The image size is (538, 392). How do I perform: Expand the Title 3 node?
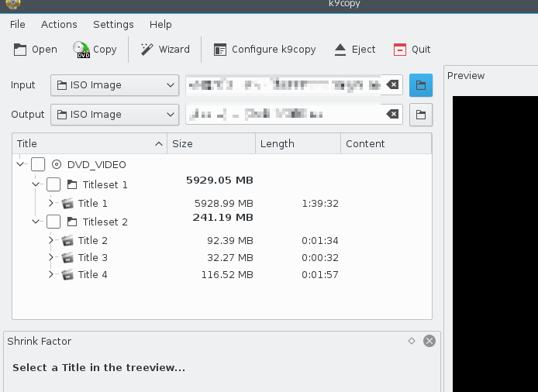pos(51,257)
